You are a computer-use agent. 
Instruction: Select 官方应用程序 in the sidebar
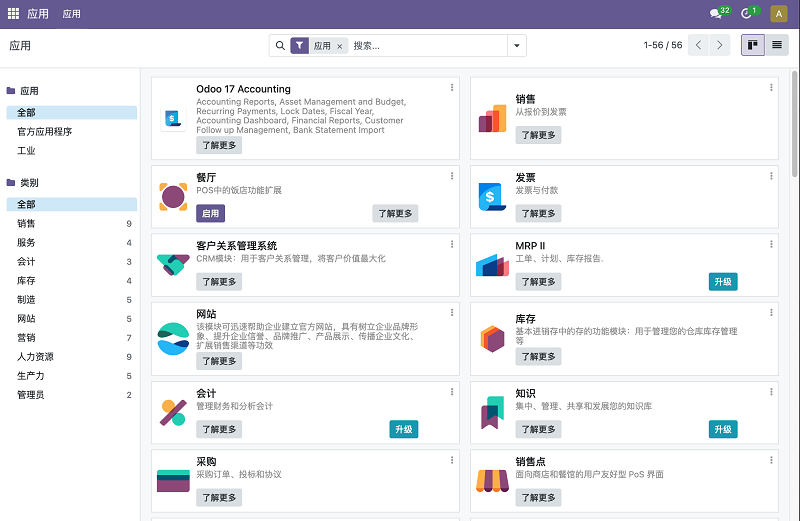[71, 132]
